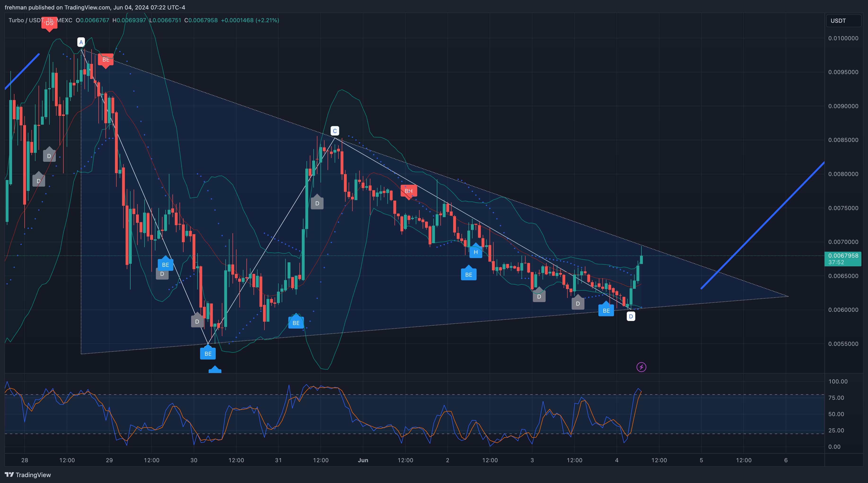Click the 75.00 oscillator scale label

[x=836, y=398]
